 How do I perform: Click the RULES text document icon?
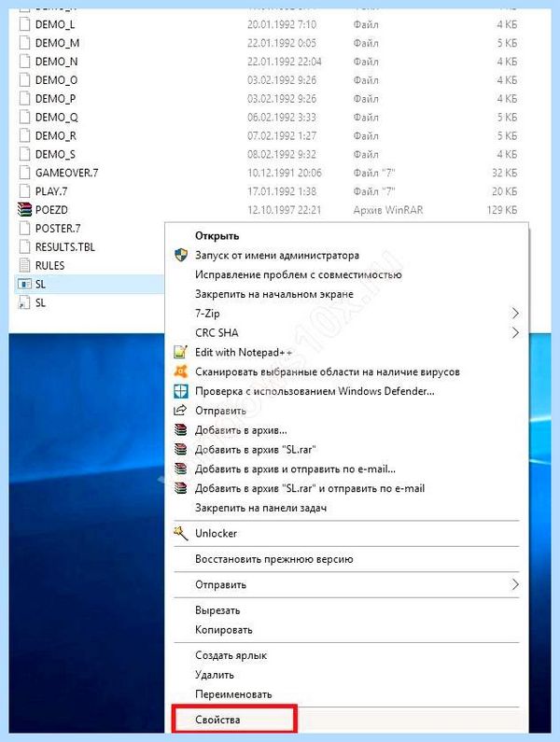pos(24,265)
